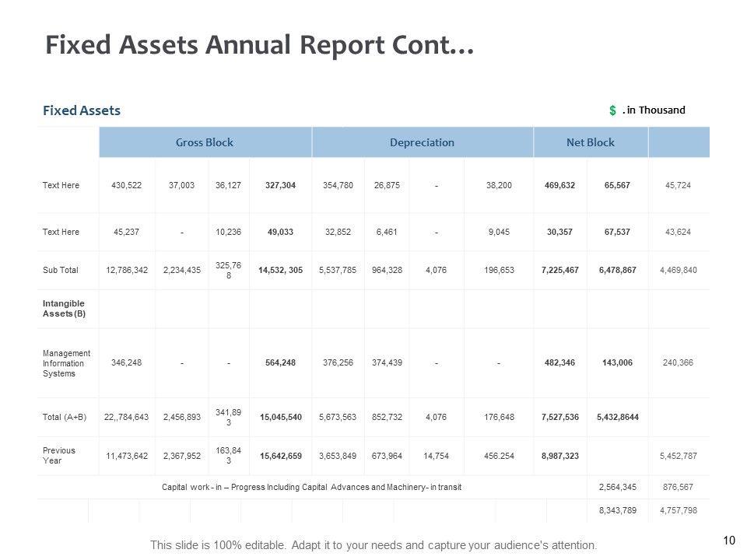Select the Depreciation column header

[422, 142]
